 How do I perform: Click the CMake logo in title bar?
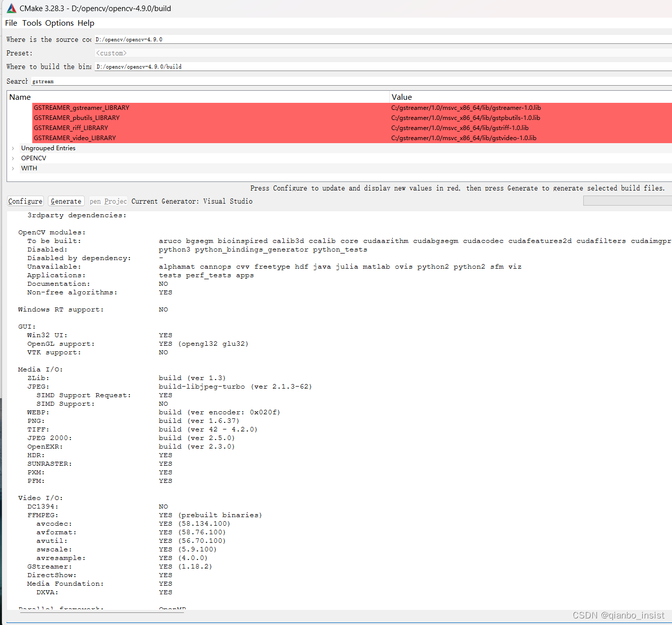click(11, 8)
